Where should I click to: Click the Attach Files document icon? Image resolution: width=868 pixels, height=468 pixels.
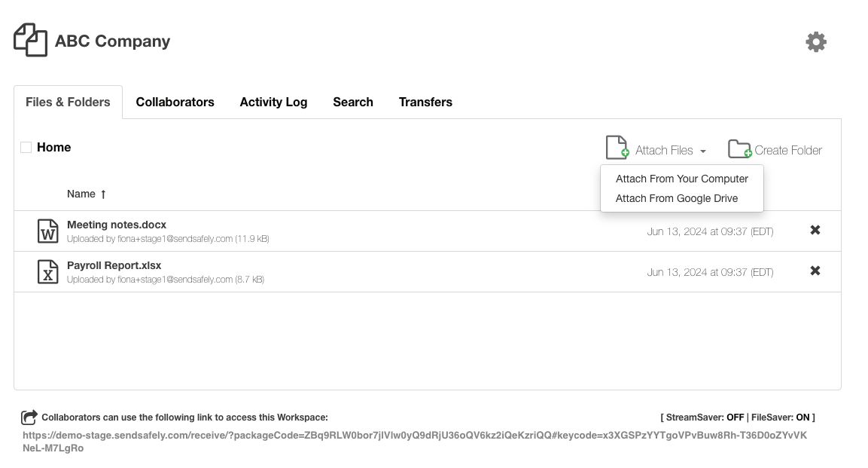[617, 148]
